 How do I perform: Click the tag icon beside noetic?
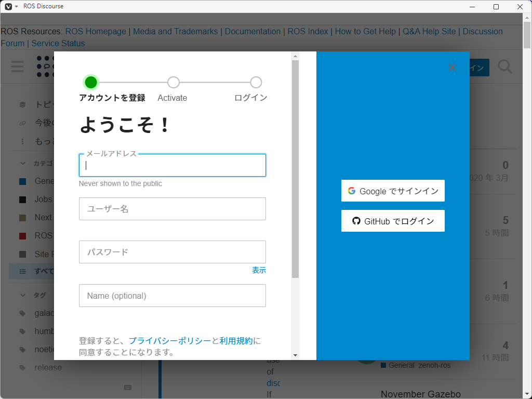pos(22,350)
